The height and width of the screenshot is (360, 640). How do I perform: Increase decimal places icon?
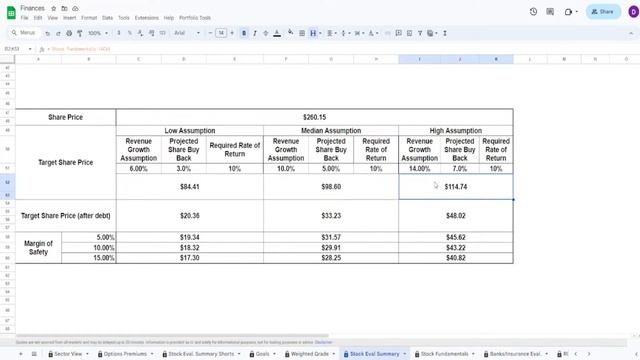[x=151, y=33]
